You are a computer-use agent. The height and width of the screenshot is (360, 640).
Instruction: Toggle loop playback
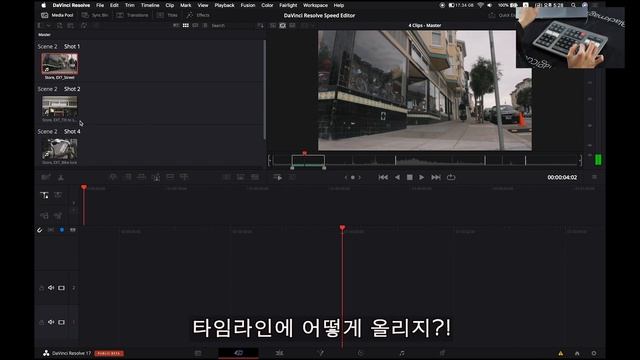[451, 177]
